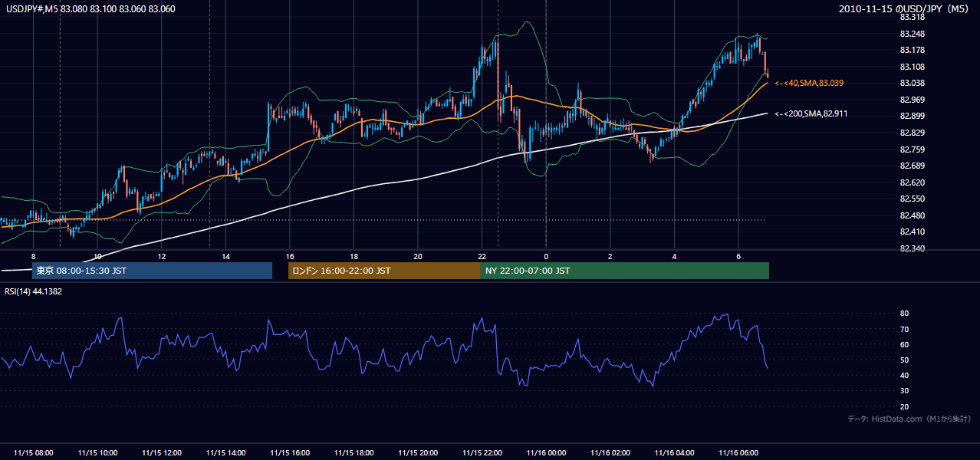Click hour tick 8 under the price chart
This screenshot has width=980, height=460.
[33, 256]
